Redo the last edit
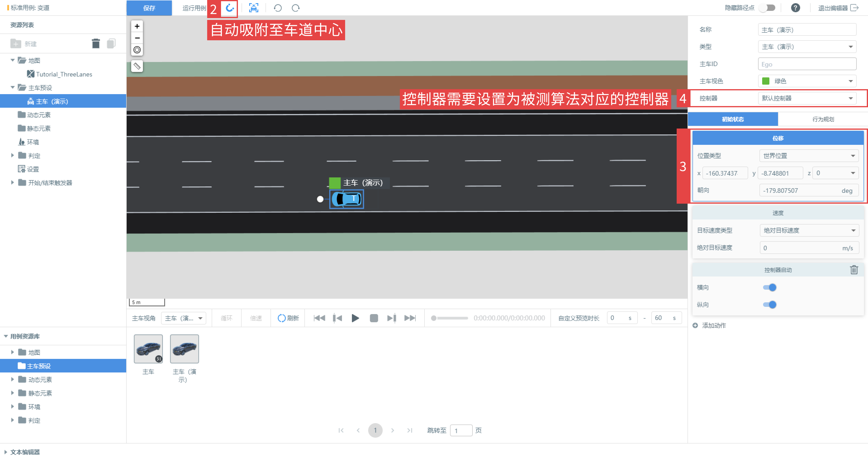The image size is (868, 458). [296, 8]
